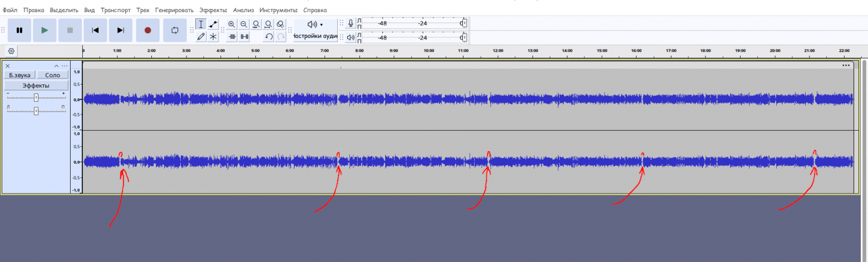Click the timeline ruler at 10:00
This screenshot has height=262, width=868.
click(x=428, y=51)
